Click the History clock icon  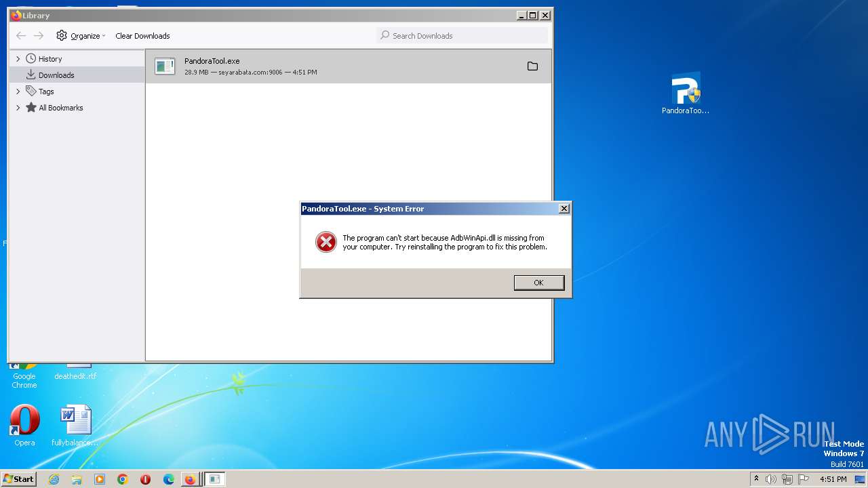click(x=31, y=59)
